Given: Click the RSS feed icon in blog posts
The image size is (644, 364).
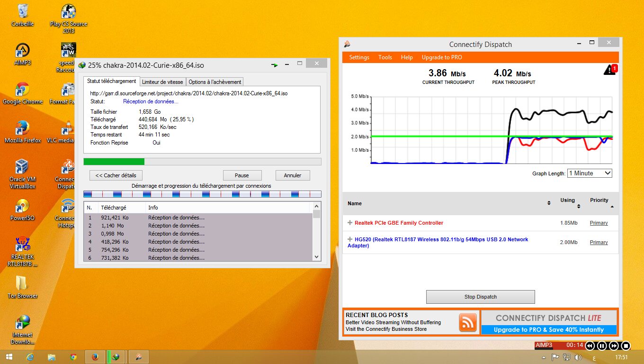Looking at the screenshot, I should (x=467, y=322).
